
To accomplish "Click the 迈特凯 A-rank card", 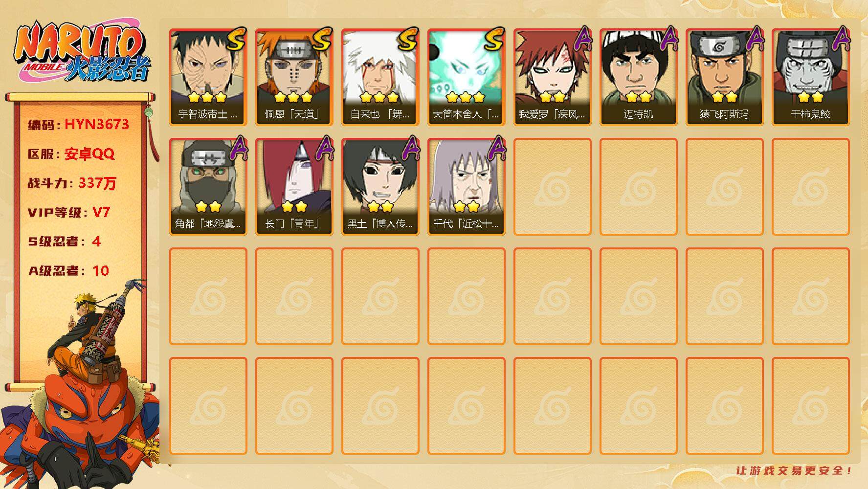I will click(639, 77).
